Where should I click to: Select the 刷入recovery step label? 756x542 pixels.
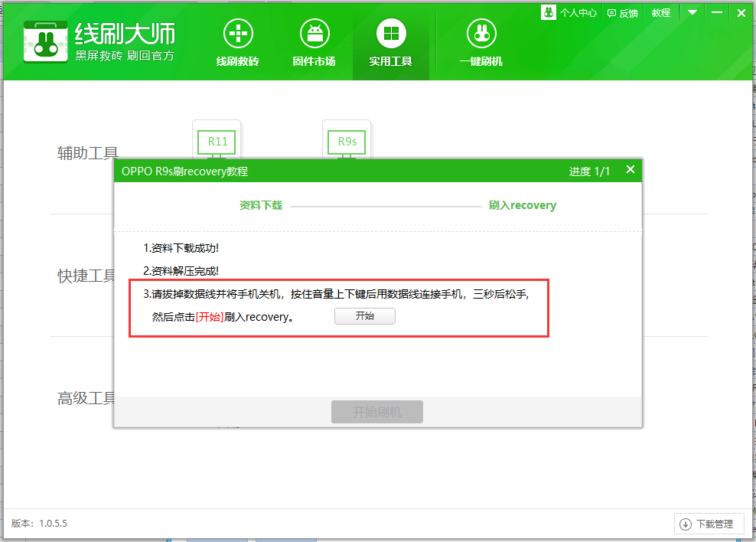(522, 205)
